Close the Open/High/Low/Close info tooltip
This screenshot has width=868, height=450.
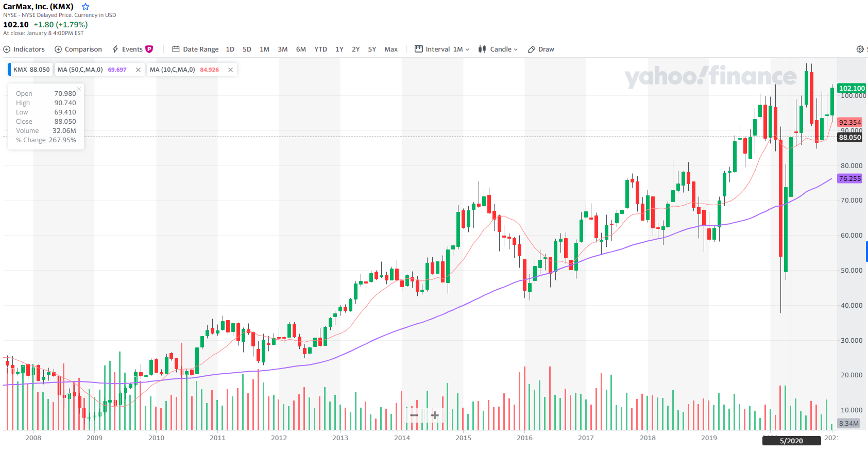click(x=79, y=89)
